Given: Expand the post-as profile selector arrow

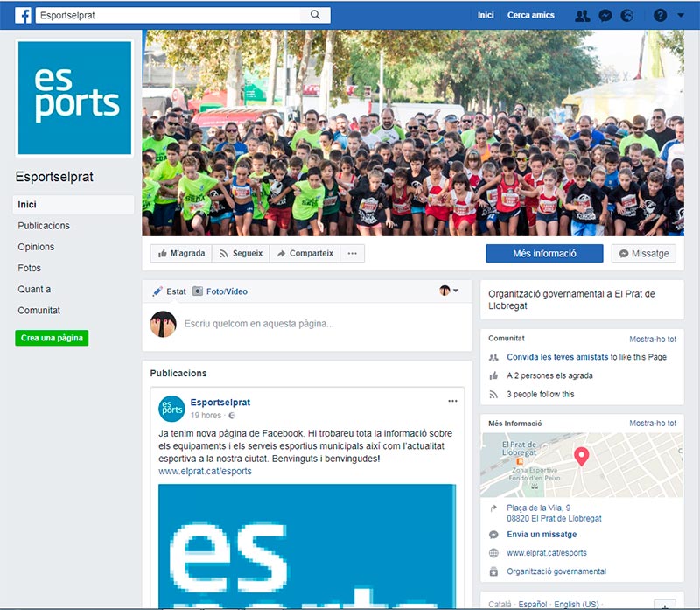Looking at the screenshot, I should 456,291.
